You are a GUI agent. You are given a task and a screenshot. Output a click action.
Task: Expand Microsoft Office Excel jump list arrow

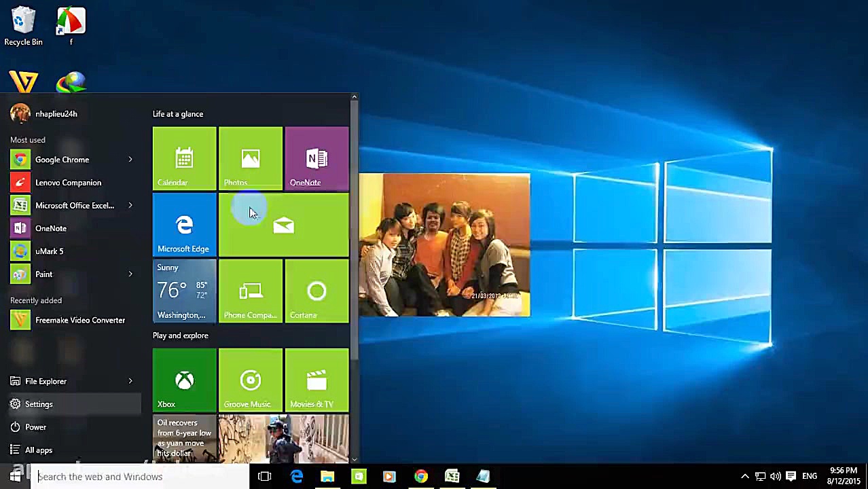130,205
